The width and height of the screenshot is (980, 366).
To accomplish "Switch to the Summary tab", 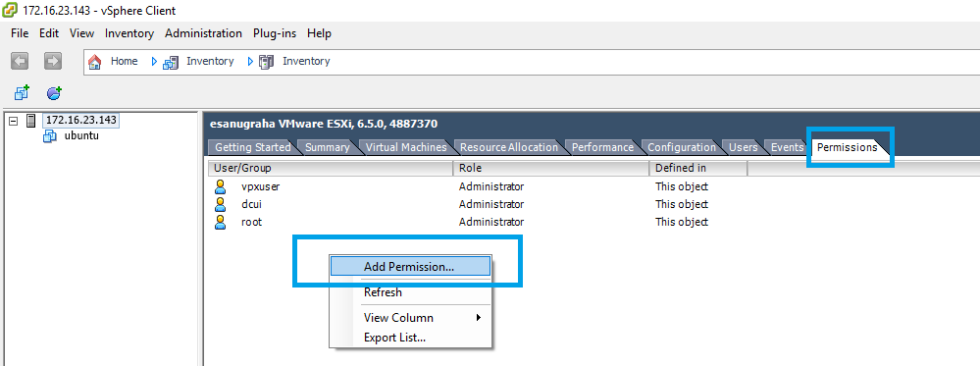I will [x=327, y=147].
